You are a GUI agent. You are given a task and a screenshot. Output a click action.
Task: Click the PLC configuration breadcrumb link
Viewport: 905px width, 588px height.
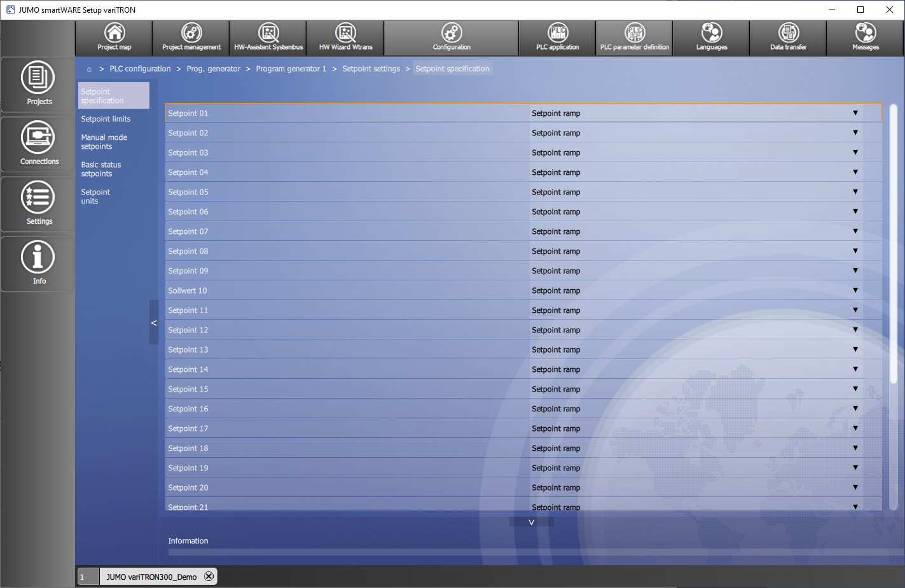[x=140, y=69]
